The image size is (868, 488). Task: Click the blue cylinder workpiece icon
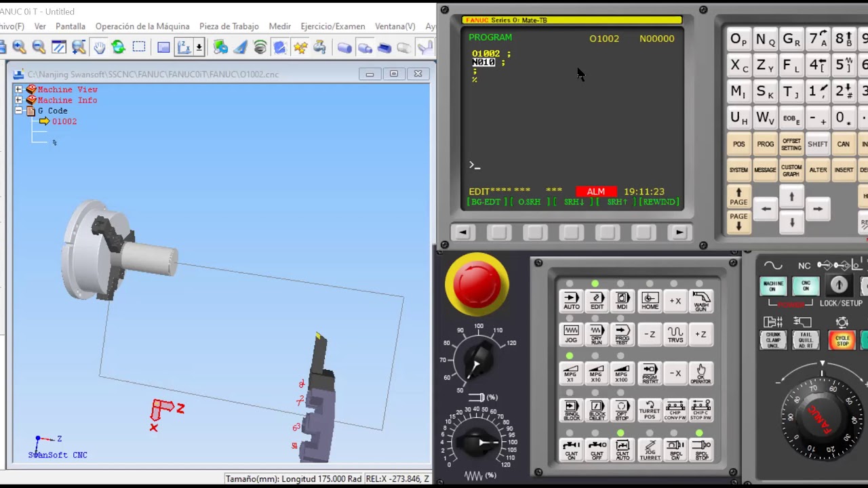344,47
